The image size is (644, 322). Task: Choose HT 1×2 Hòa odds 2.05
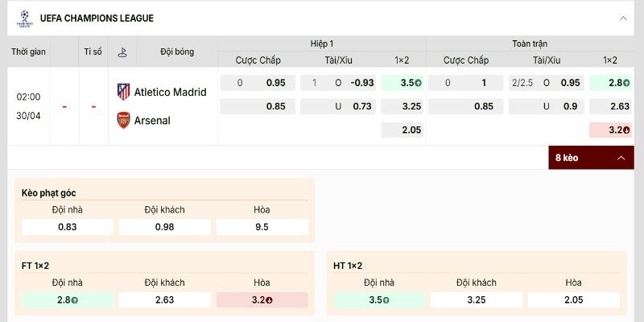(x=573, y=299)
